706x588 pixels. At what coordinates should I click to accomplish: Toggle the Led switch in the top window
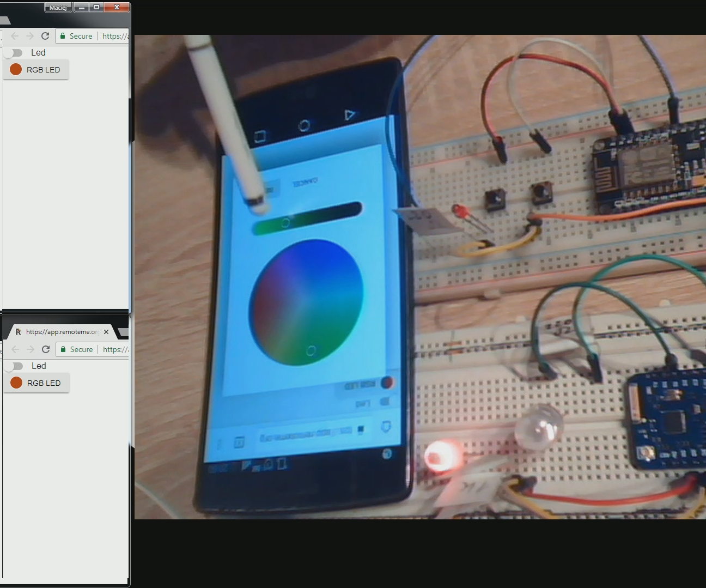(x=13, y=52)
